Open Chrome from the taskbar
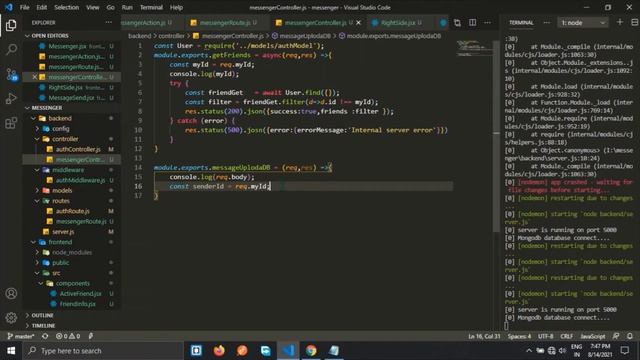The height and width of the screenshot is (360, 640). tap(311, 351)
